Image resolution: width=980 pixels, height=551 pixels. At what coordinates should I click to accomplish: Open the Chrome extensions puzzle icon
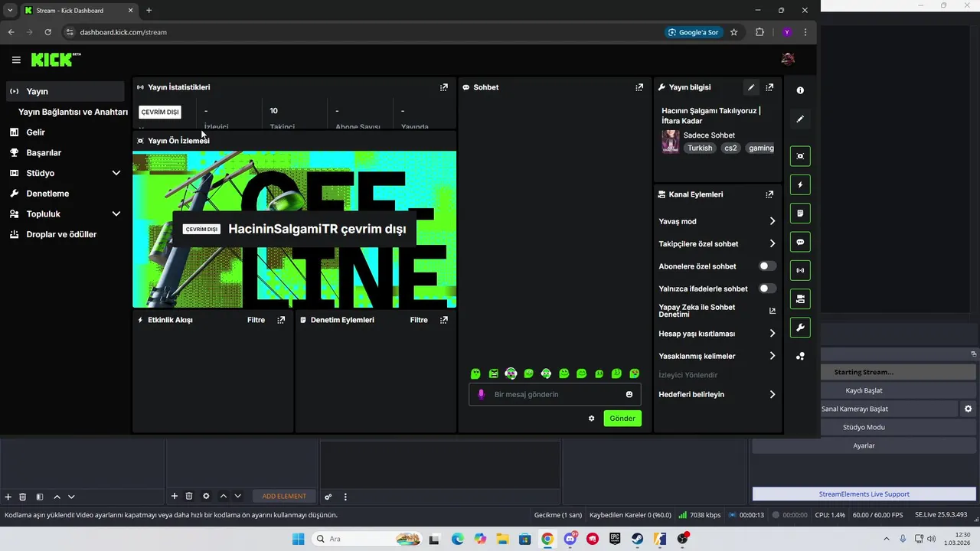[x=759, y=32]
